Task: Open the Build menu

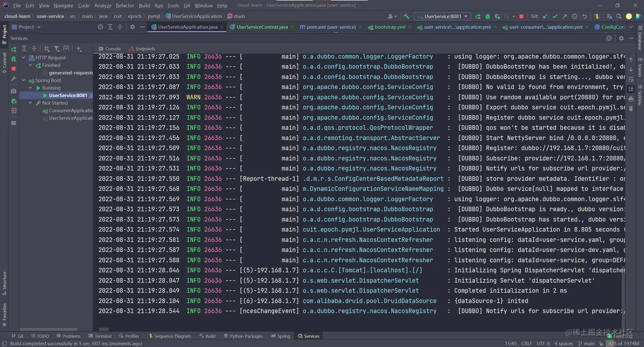Action: [x=144, y=6]
